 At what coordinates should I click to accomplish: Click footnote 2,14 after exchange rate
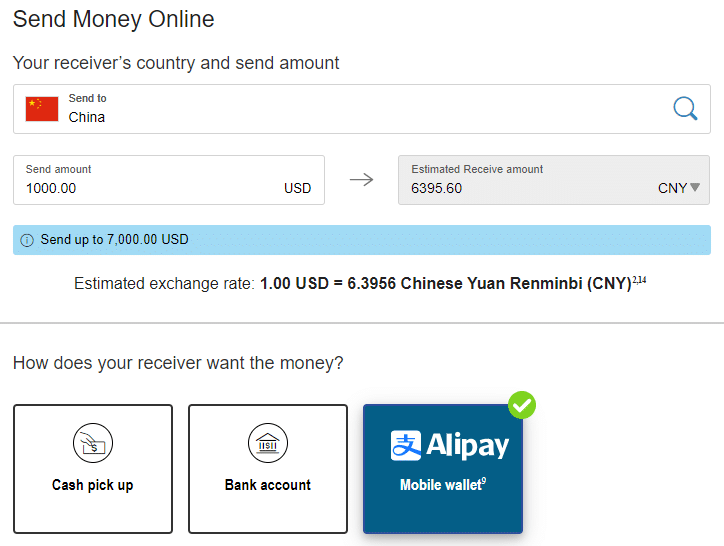[639, 279]
